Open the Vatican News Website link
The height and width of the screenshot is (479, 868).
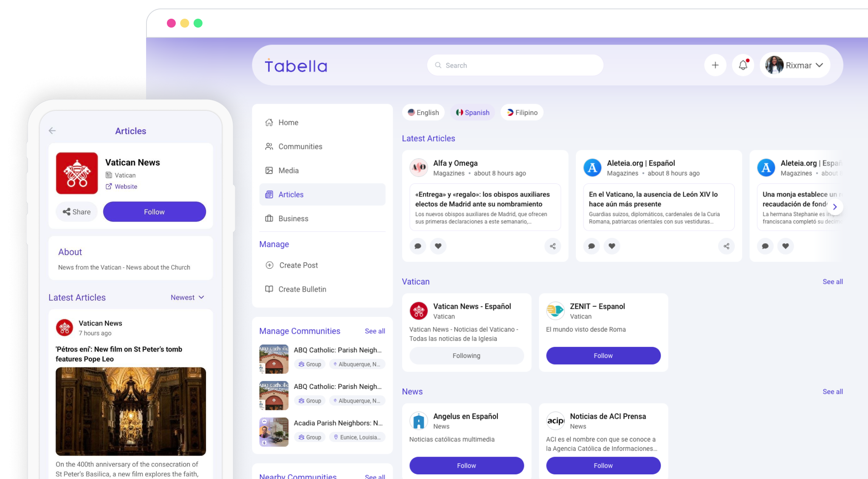point(121,186)
